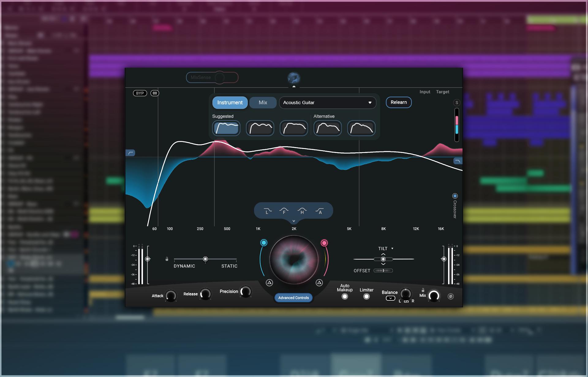Click the OFFSET mini slider

click(383, 271)
